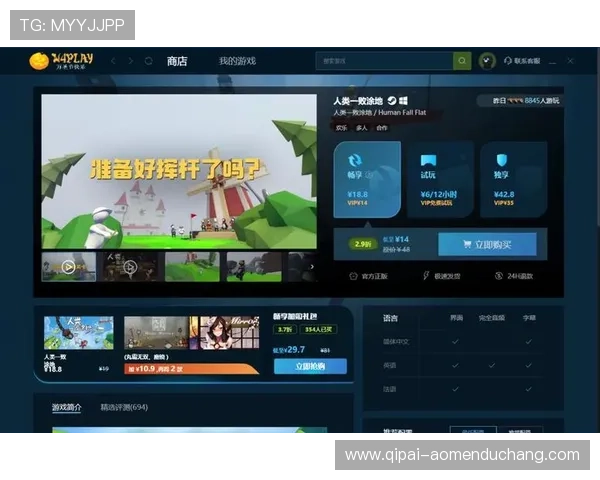Click the 8845人游玩 player count
The width and height of the screenshot is (600, 480).
pos(542,101)
